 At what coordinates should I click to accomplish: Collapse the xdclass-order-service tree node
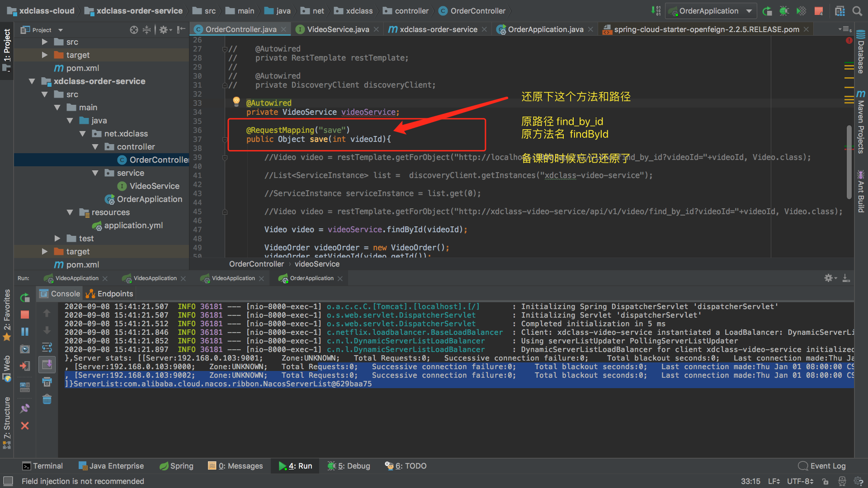(x=32, y=81)
